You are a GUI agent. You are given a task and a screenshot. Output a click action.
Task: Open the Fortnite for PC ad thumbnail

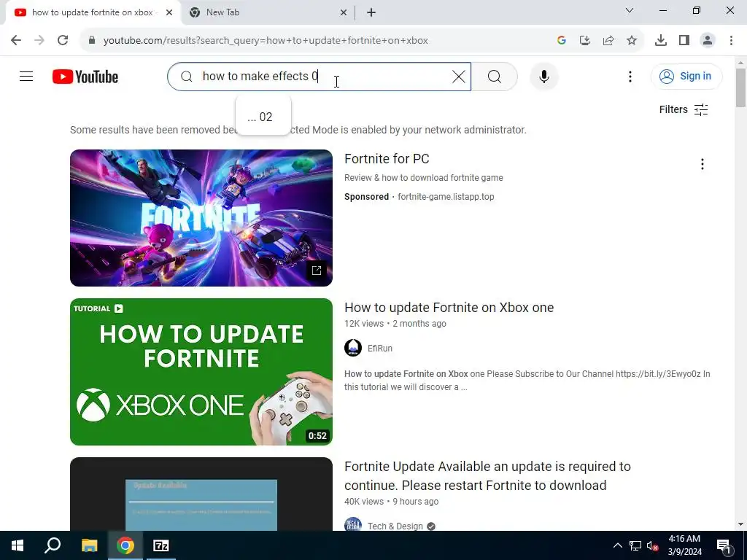click(x=201, y=217)
